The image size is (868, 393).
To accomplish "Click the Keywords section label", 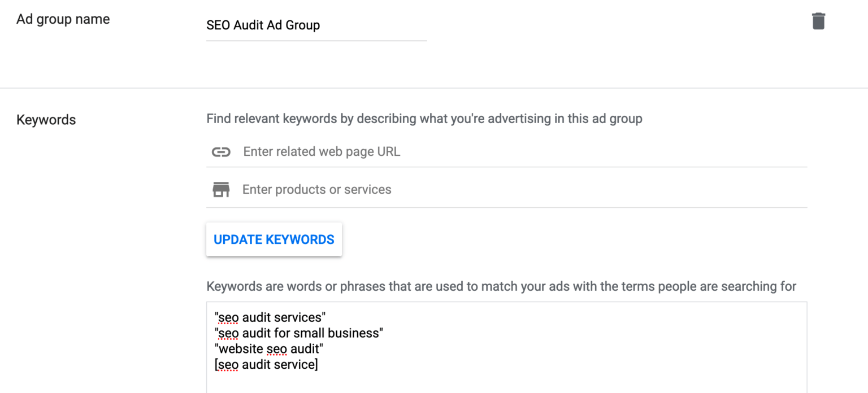I will [x=46, y=120].
